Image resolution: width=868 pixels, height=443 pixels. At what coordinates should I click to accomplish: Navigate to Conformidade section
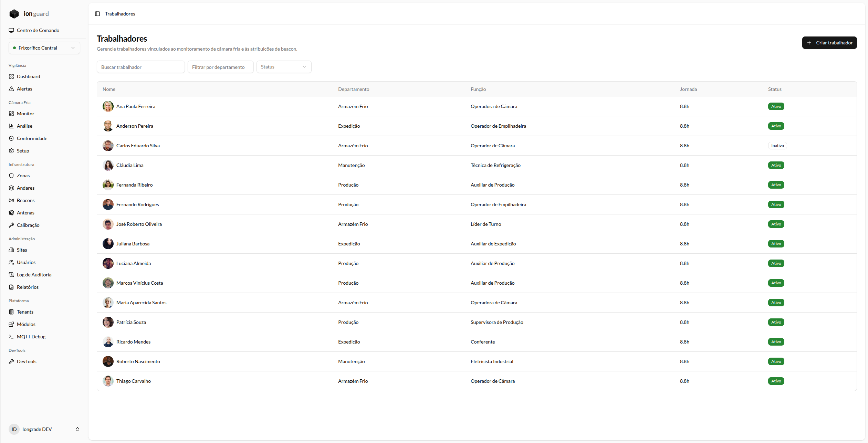point(32,138)
